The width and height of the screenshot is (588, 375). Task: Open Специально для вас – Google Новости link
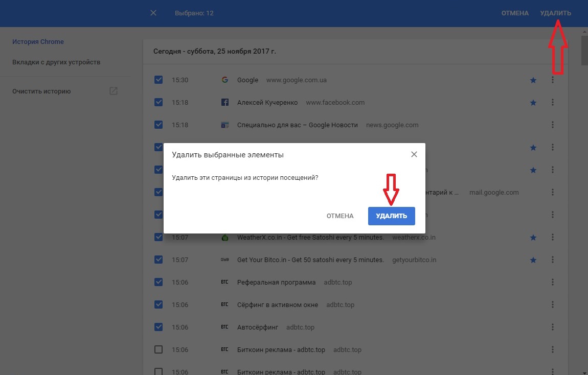coord(298,125)
